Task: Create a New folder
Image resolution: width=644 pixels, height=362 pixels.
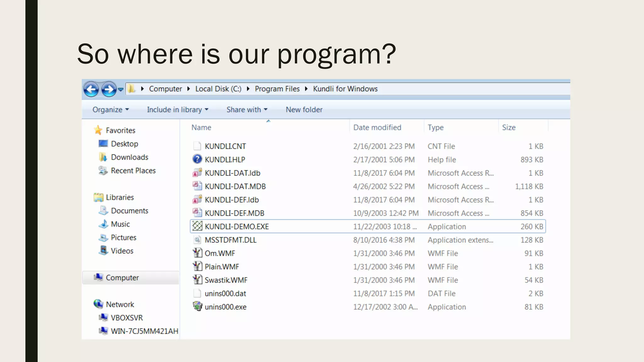Action: 304,110
